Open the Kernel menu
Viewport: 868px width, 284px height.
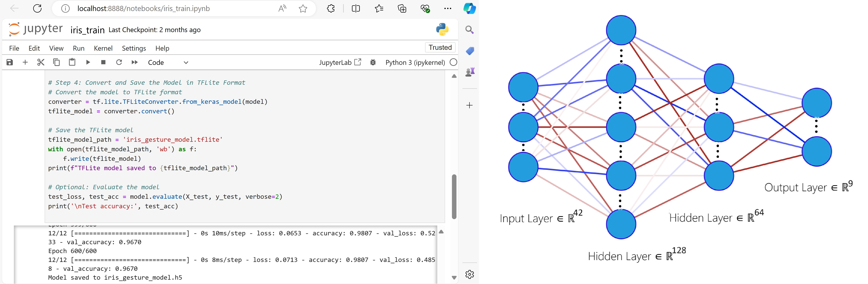(103, 48)
